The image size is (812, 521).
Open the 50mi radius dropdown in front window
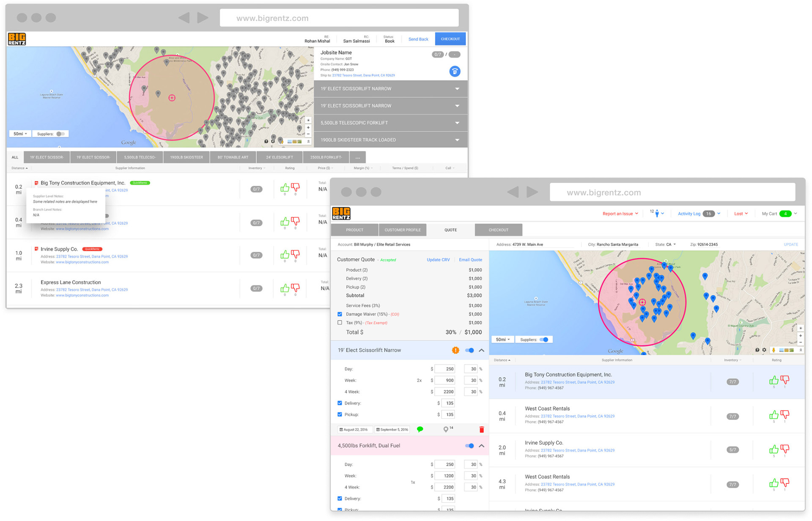click(502, 340)
